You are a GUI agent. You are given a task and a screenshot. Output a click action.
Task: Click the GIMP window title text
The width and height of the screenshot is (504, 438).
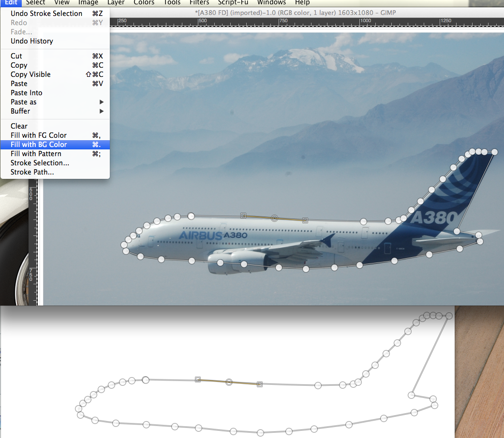tap(296, 13)
